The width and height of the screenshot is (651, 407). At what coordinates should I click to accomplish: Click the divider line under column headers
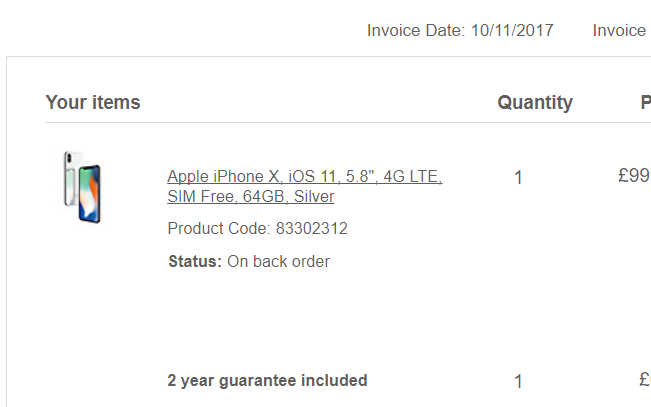pos(340,123)
